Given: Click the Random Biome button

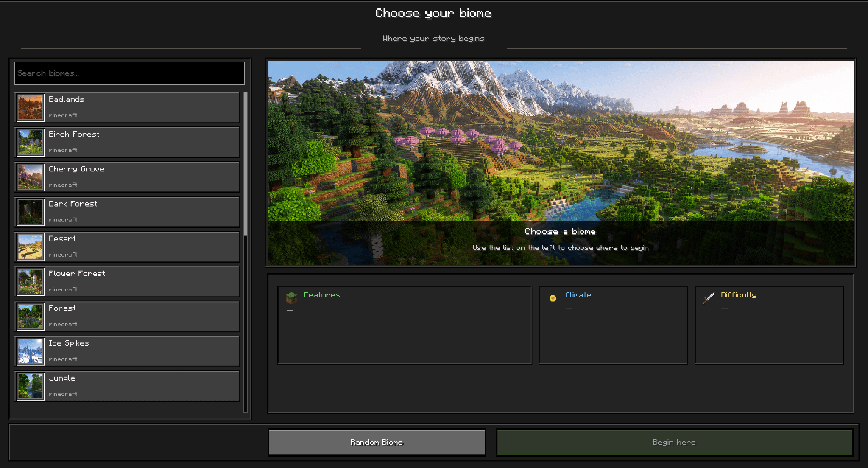Looking at the screenshot, I should [x=377, y=442].
